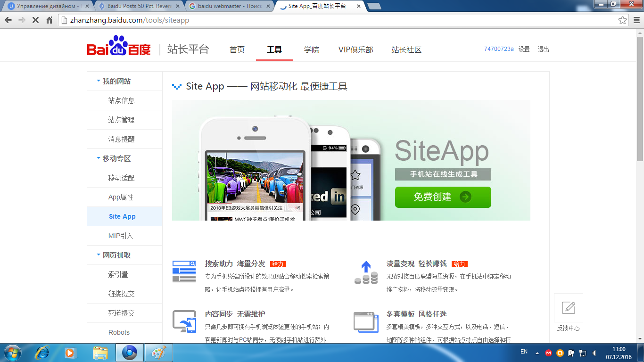
Task: Click the Chrome taskbar icon
Action: [x=130, y=353]
